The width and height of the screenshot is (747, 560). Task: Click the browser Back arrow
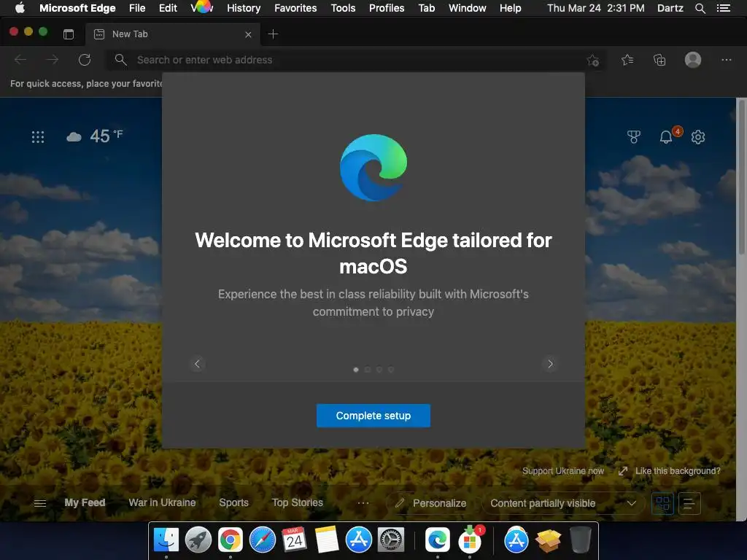point(20,60)
